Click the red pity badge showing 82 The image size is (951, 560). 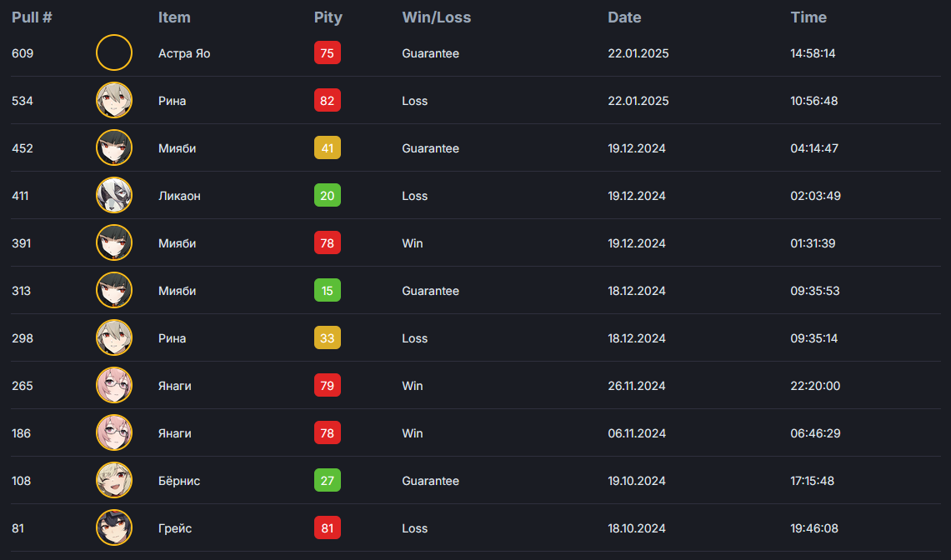click(x=328, y=101)
